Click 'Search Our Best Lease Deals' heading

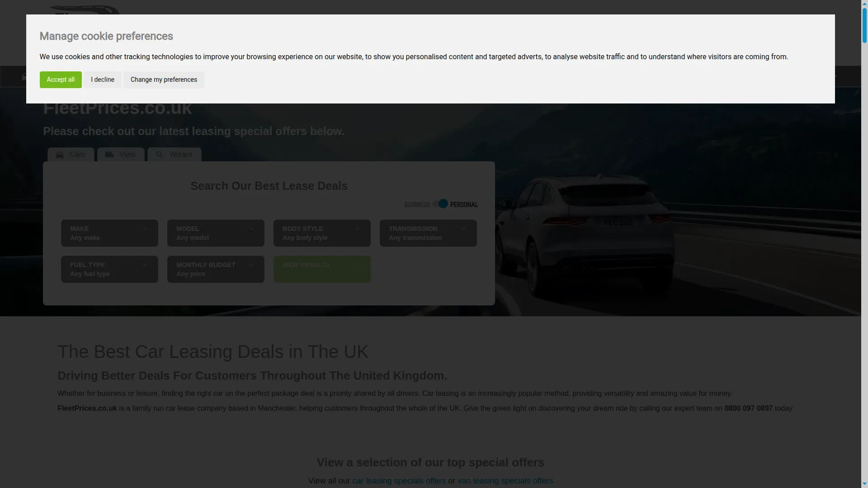tap(269, 186)
